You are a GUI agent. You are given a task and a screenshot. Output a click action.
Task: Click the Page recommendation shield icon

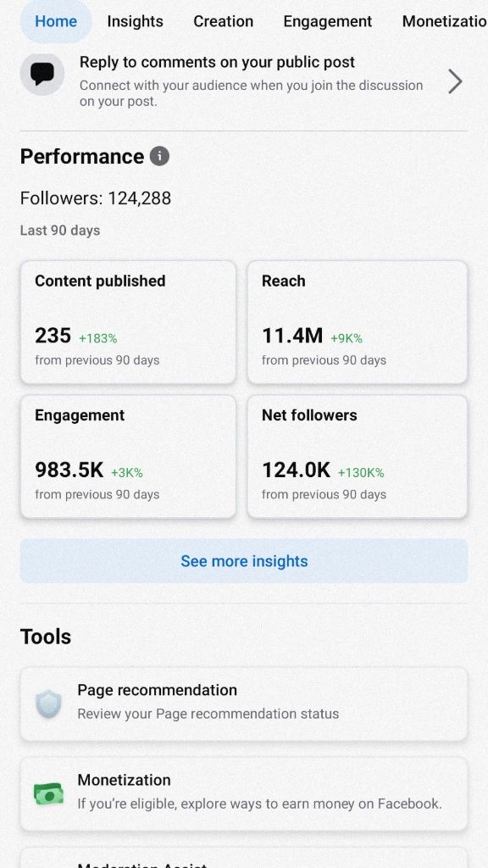point(48,704)
